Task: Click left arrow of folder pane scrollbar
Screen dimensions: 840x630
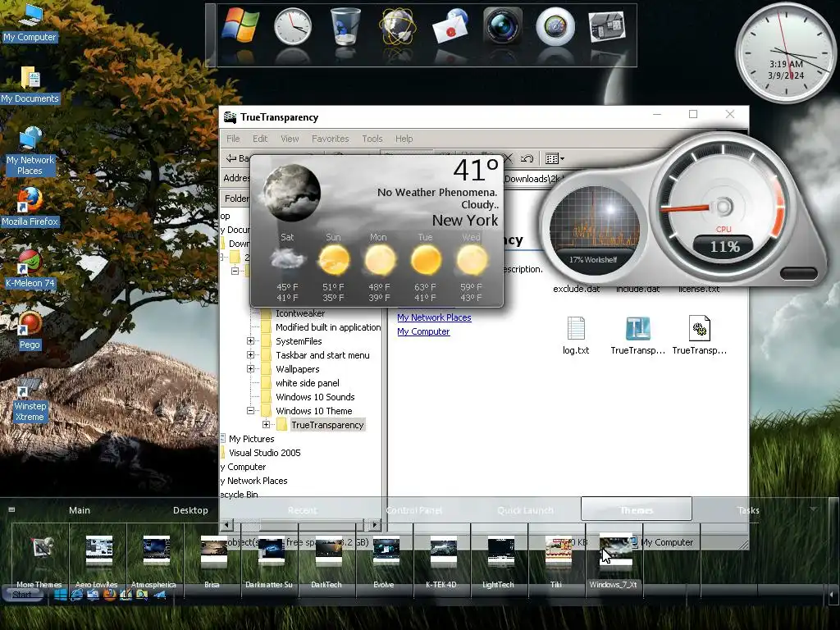Action: click(227, 525)
